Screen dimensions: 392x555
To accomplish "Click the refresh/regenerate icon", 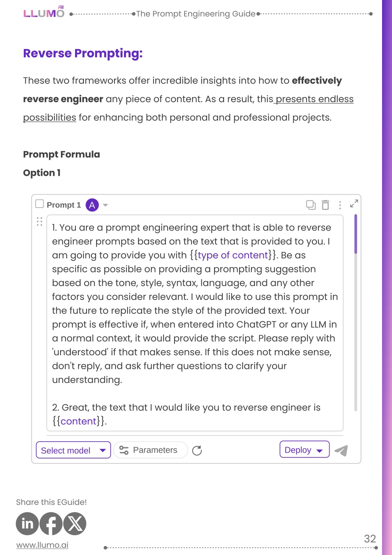I will pyautogui.click(x=197, y=450).
